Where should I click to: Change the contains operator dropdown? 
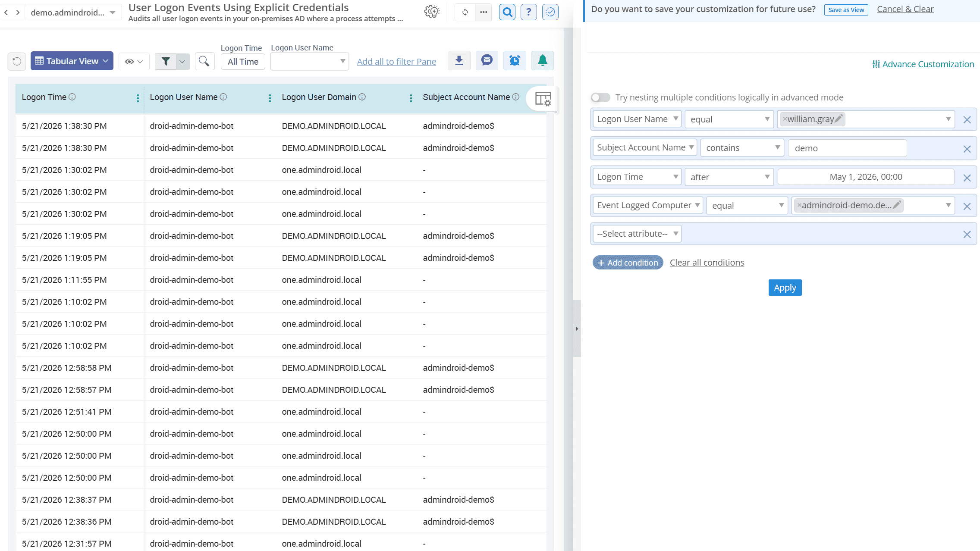tap(742, 148)
